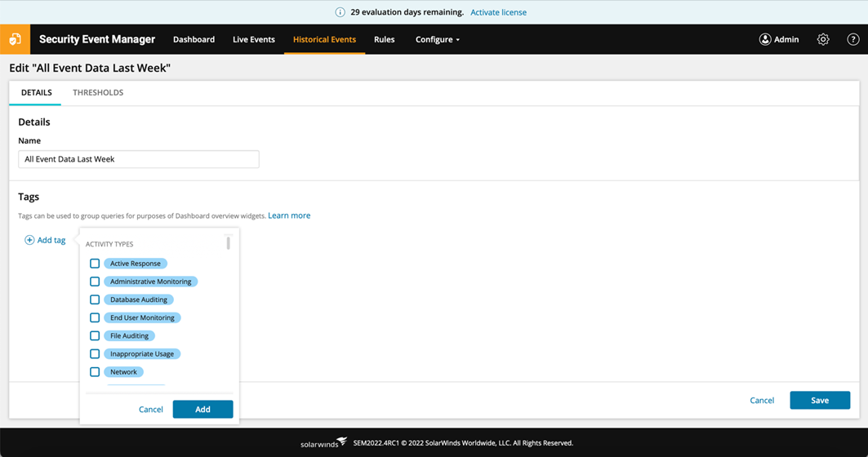Check the End User Monitoring checkbox
The image size is (868, 457).
pyautogui.click(x=95, y=317)
